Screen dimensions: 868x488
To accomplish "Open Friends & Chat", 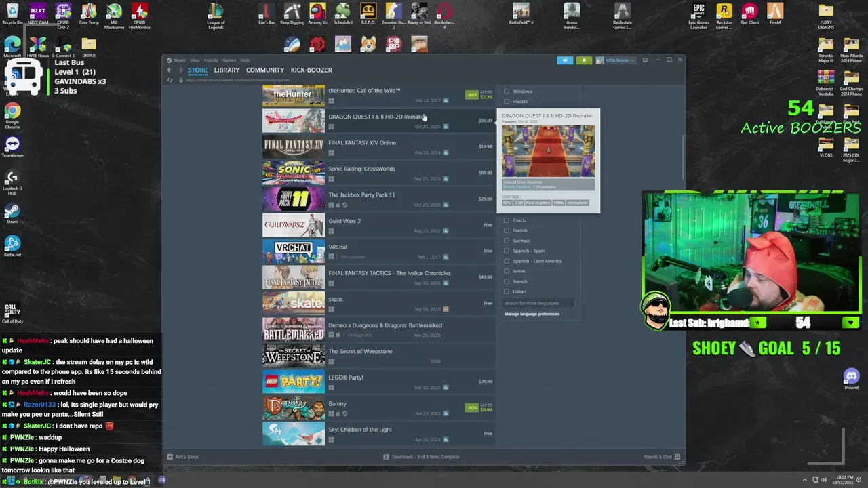I will [661, 457].
